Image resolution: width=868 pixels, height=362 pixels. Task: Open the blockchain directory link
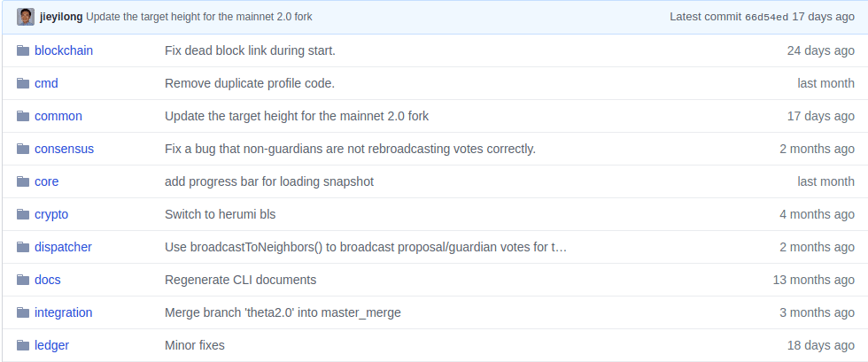[x=64, y=50]
